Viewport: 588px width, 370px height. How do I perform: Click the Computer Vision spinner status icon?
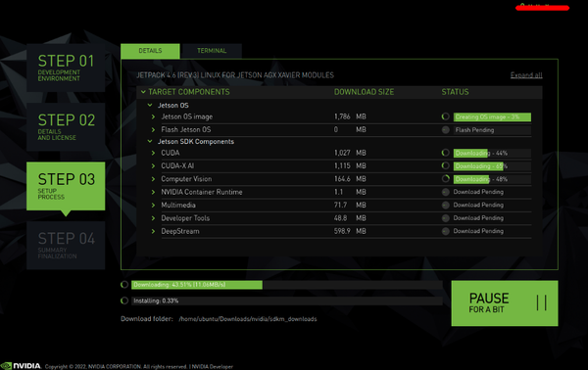tap(446, 178)
